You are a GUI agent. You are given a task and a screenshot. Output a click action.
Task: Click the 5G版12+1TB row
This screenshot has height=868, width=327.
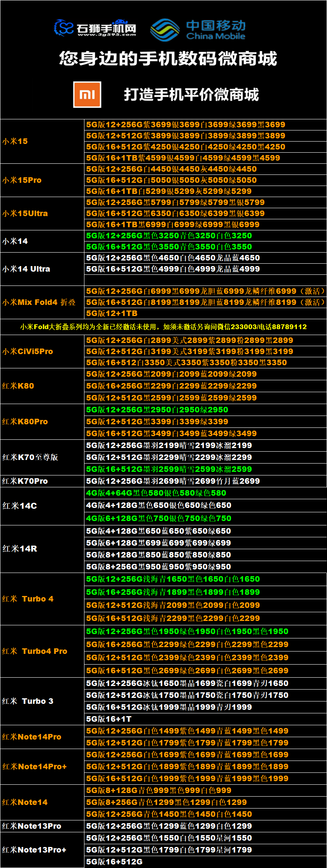[206, 313]
